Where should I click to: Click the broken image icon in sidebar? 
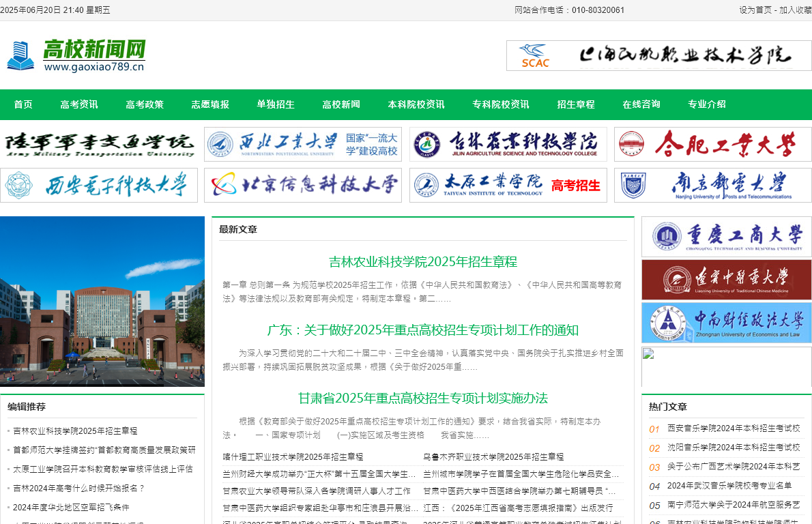[648, 353]
